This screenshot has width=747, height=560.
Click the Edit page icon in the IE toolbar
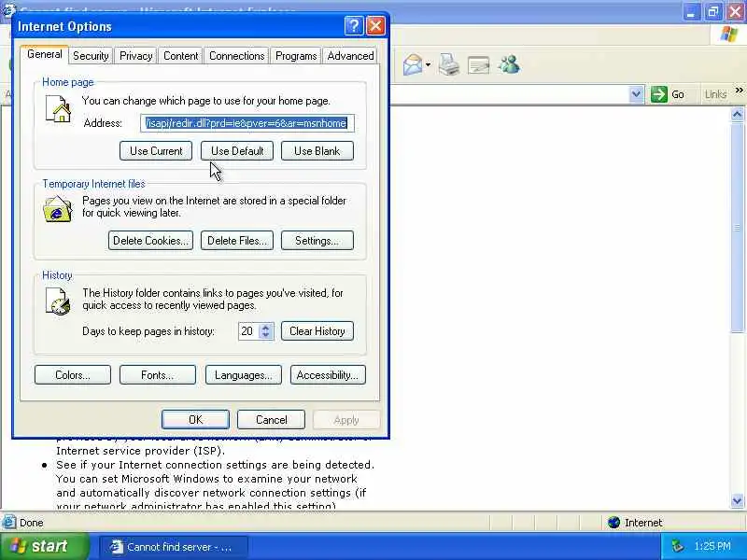(x=478, y=65)
